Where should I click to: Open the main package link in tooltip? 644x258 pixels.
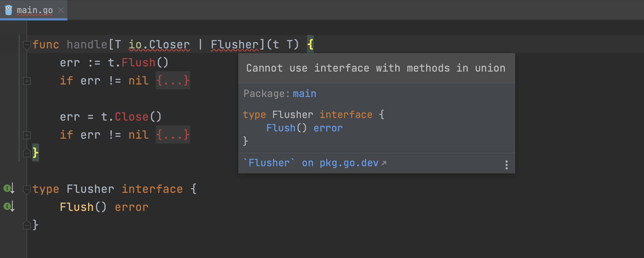[x=304, y=94]
